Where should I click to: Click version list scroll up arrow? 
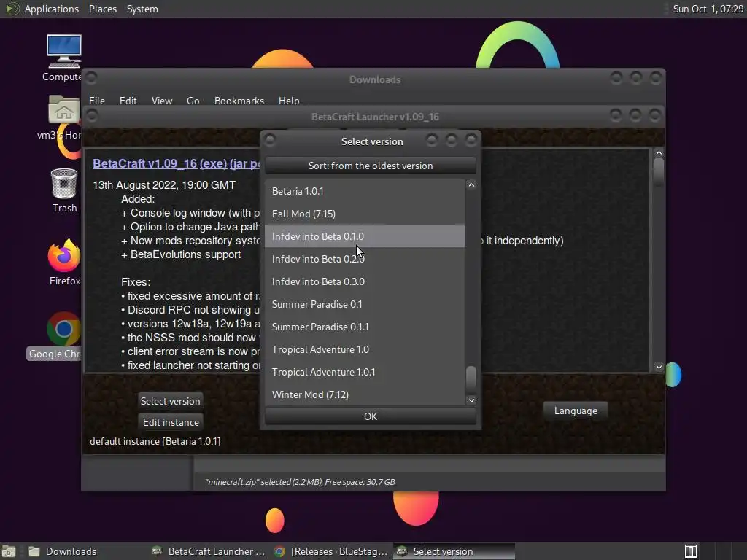pyautogui.click(x=471, y=184)
